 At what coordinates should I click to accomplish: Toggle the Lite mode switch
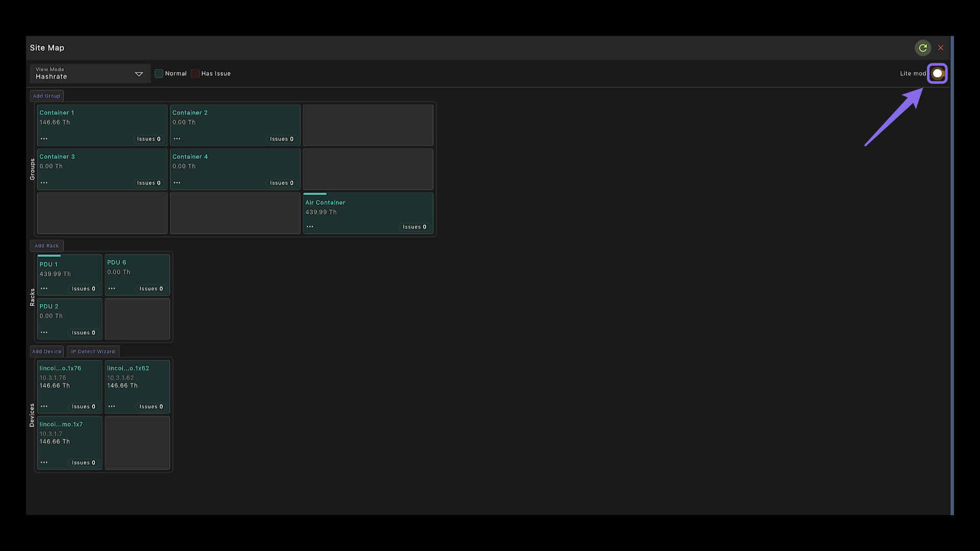(x=938, y=73)
